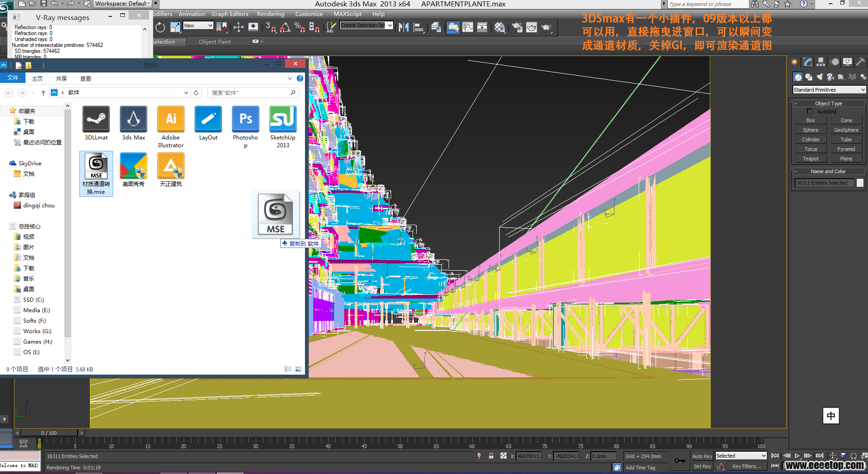868x474 pixels.
Task: Click the Mirror tool icon
Action: click(403, 27)
